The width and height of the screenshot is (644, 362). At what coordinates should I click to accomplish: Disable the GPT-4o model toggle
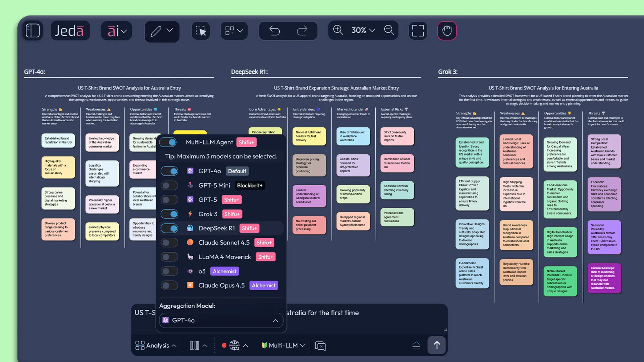(169, 171)
